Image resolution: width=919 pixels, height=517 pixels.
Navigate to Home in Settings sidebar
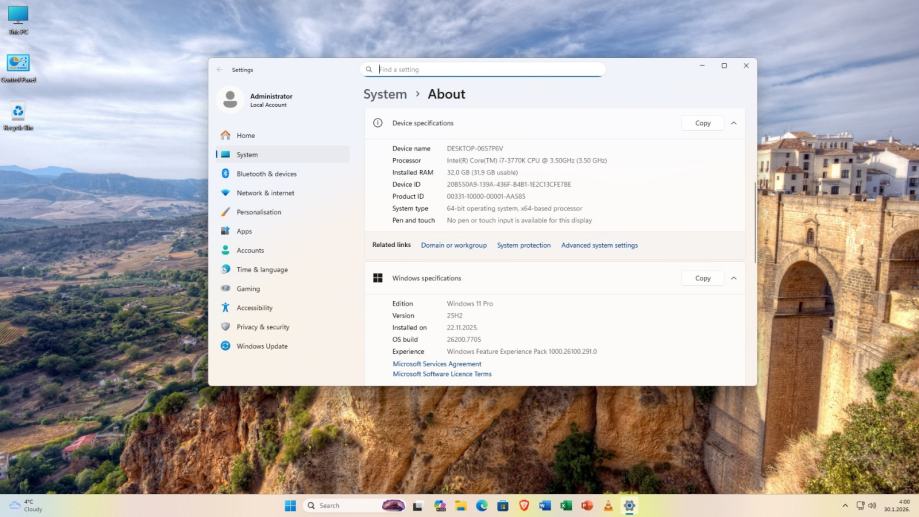[245, 135]
